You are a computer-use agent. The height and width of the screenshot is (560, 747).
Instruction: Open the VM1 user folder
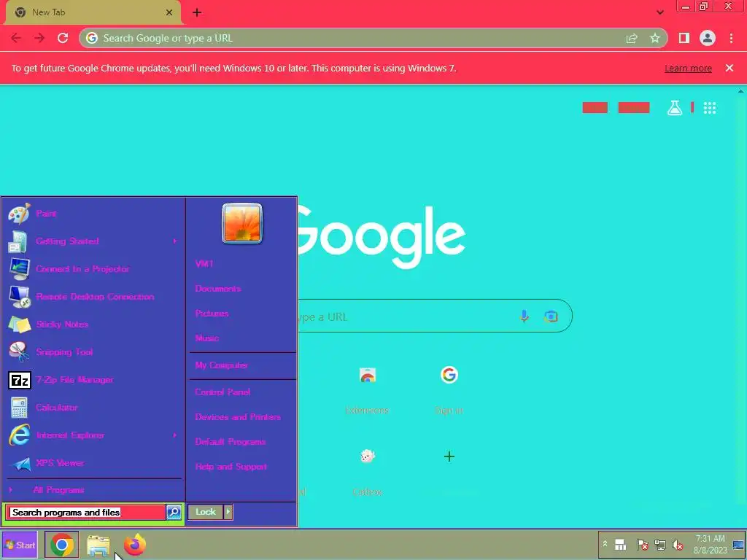coord(204,263)
